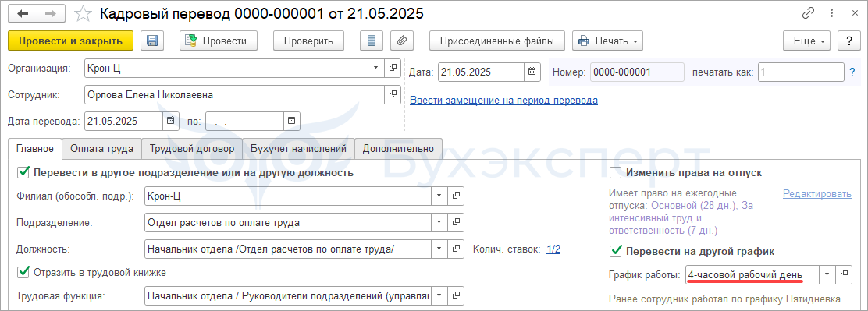Open Подразделение record icon

click(456, 222)
